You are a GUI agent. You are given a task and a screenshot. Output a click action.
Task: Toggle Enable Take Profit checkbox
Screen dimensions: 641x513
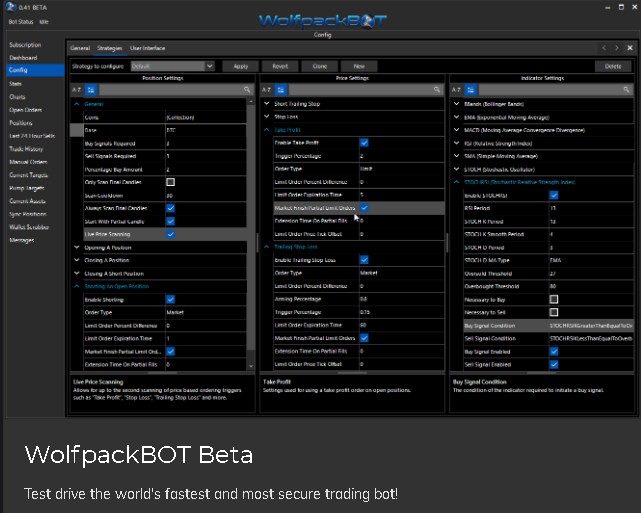click(364, 142)
